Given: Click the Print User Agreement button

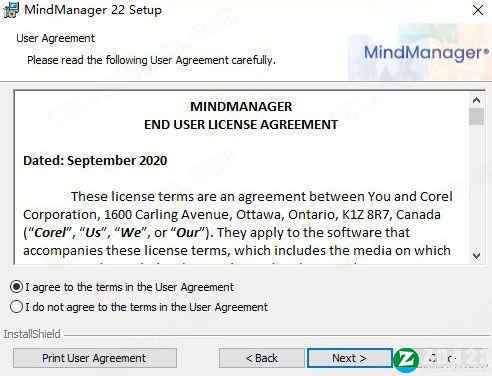Looking at the screenshot, I should point(95,358).
